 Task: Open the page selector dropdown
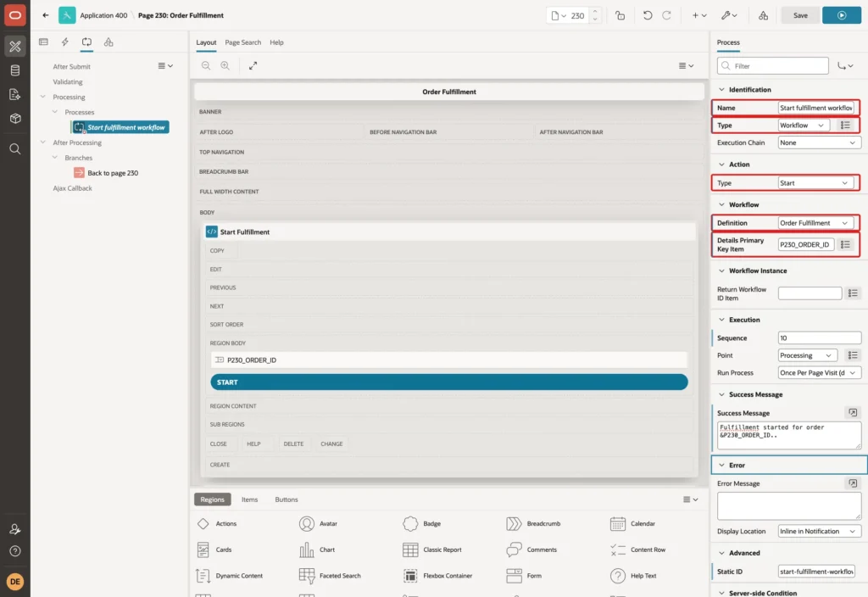pyautogui.click(x=559, y=15)
